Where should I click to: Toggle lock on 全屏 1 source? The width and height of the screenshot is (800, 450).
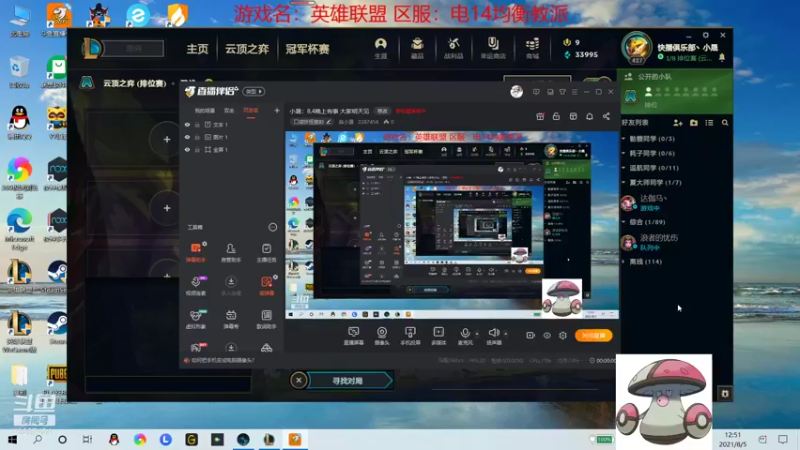pos(197,150)
